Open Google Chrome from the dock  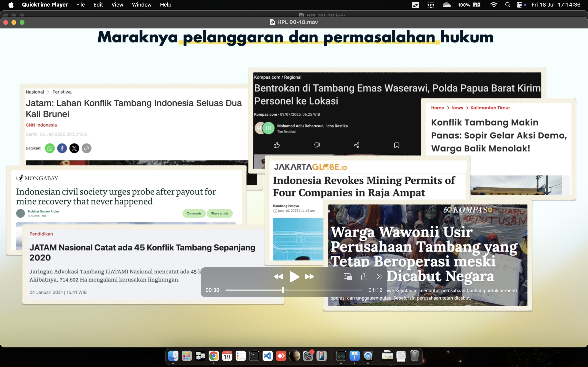[214, 356]
